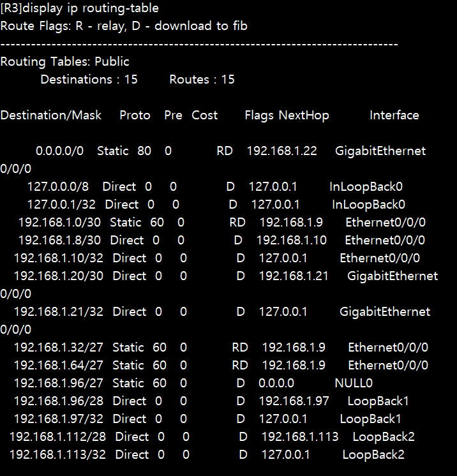Click "LoopBack2" in the 192.168.1.112/28 row
457x476 pixels.
tap(384, 437)
